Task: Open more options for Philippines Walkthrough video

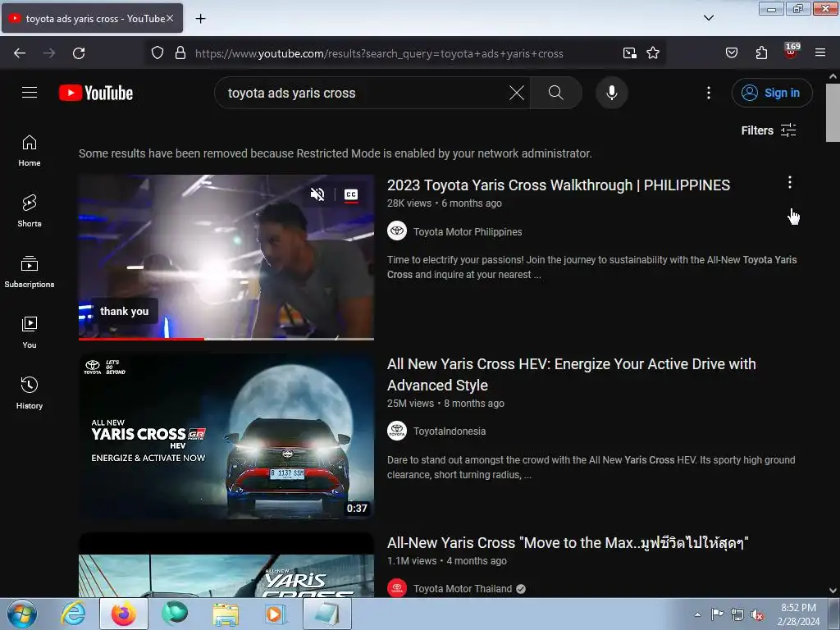Action: pos(790,183)
